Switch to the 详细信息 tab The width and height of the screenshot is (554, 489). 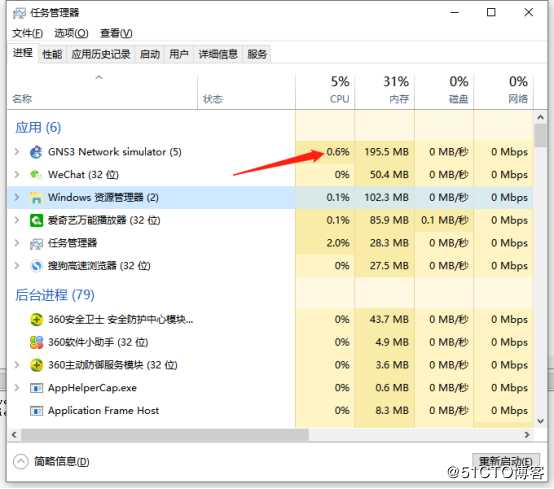(x=218, y=54)
